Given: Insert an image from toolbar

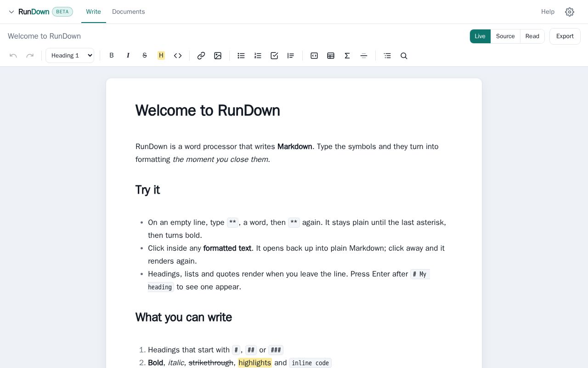Looking at the screenshot, I should [218, 56].
